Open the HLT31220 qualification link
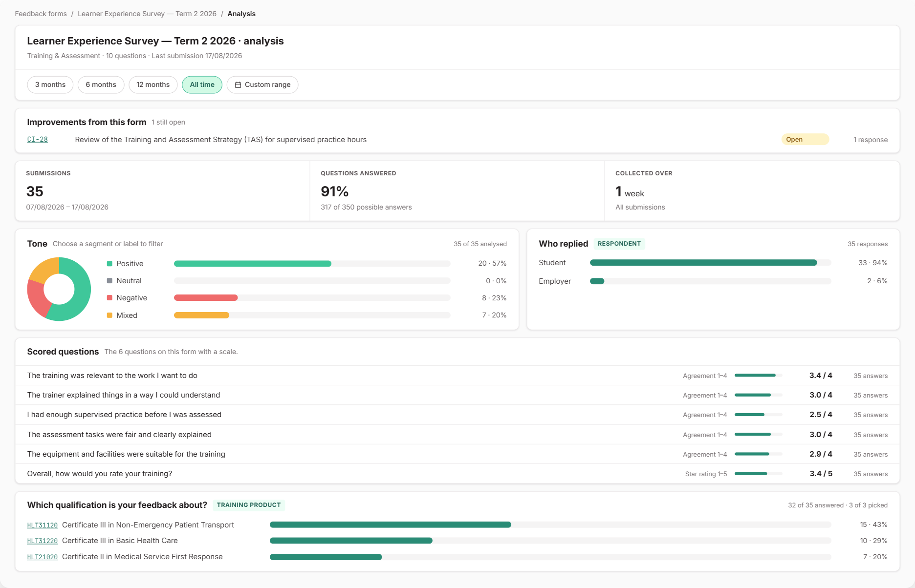 click(42, 541)
